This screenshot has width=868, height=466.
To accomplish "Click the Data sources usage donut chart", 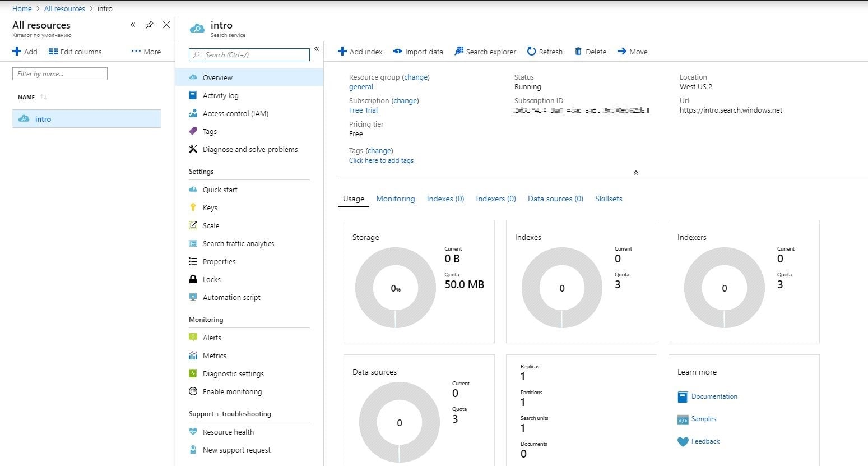I will 400,422.
